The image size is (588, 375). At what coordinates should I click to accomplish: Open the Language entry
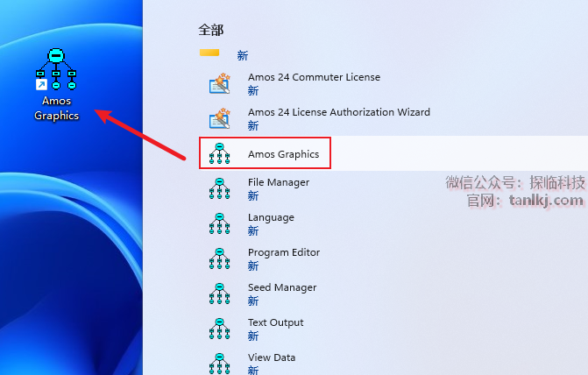[x=271, y=217]
